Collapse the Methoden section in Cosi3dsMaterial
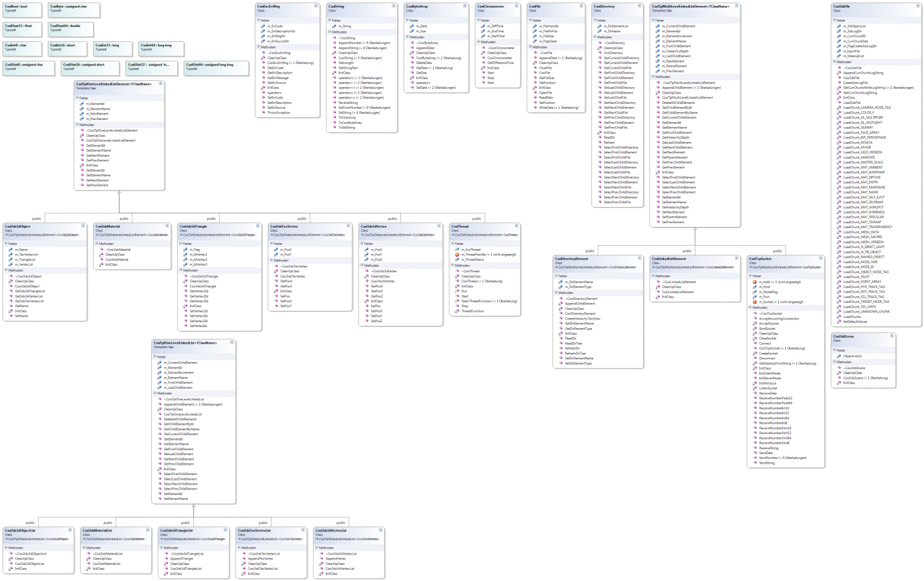 [x=97, y=244]
